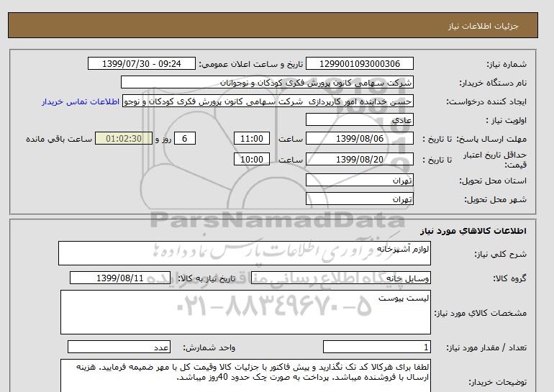Click the label واحد شمارش

(x=209, y=347)
